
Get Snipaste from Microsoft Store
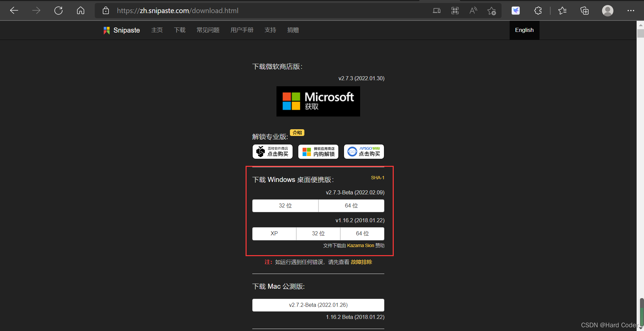pyautogui.click(x=318, y=101)
